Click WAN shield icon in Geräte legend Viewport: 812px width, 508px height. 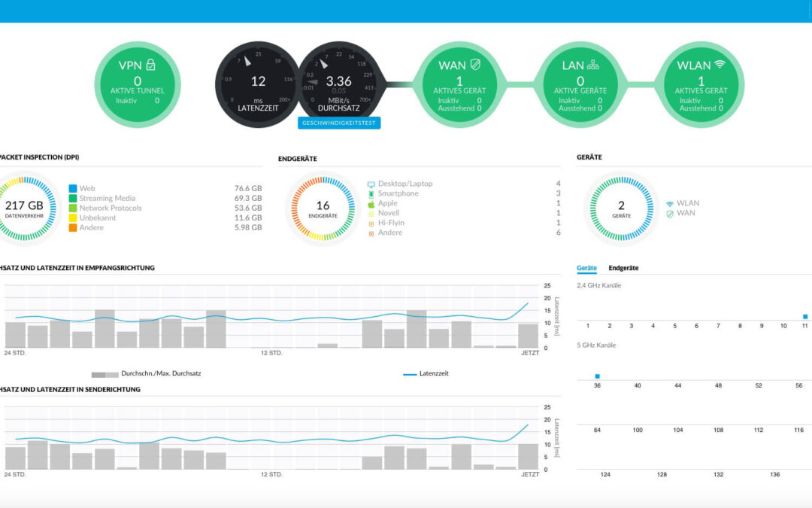point(670,214)
